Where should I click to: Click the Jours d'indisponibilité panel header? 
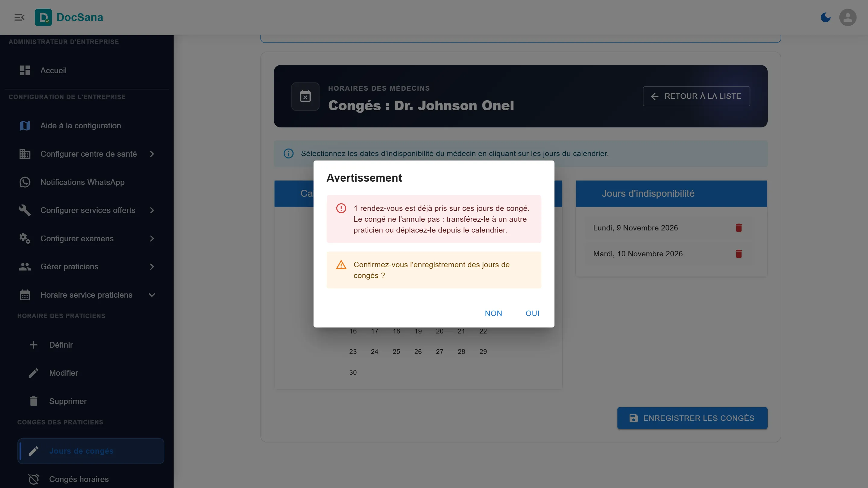point(671,194)
